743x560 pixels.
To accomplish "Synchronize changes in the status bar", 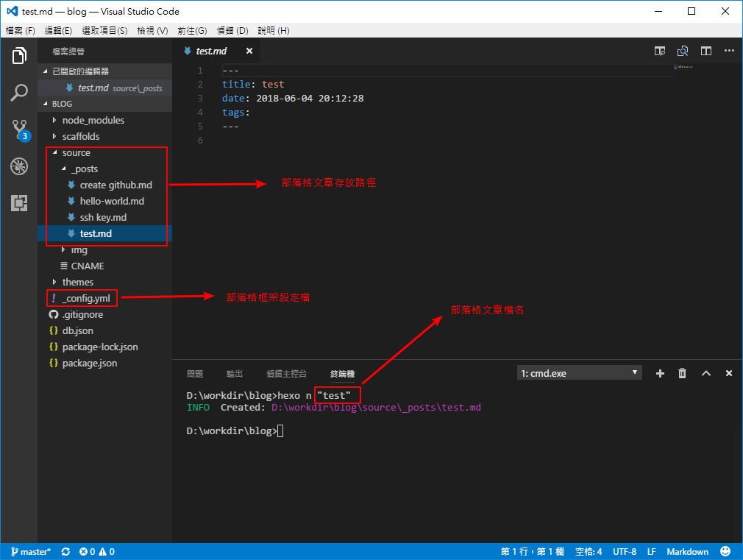I will (65, 551).
